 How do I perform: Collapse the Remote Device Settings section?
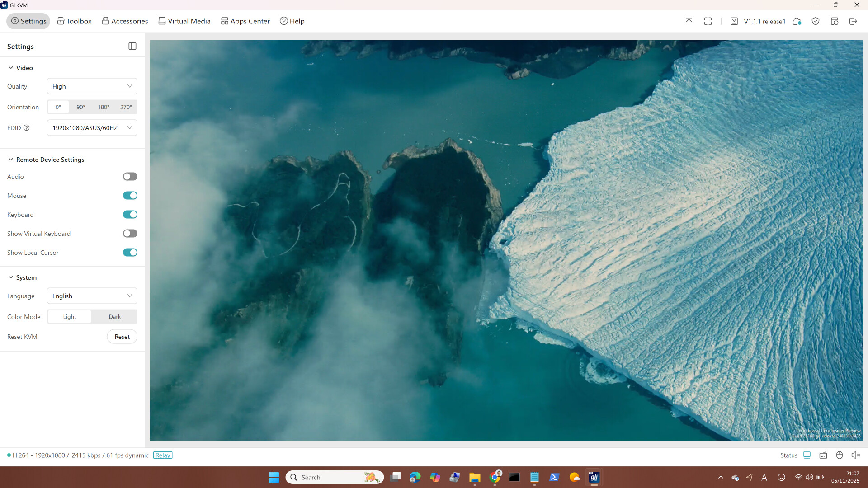pyautogui.click(x=10, y=159)
